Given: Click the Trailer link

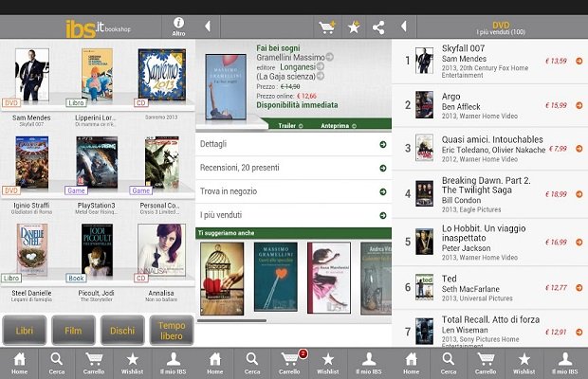Looking at the screenshot, I should click(290, 126).
